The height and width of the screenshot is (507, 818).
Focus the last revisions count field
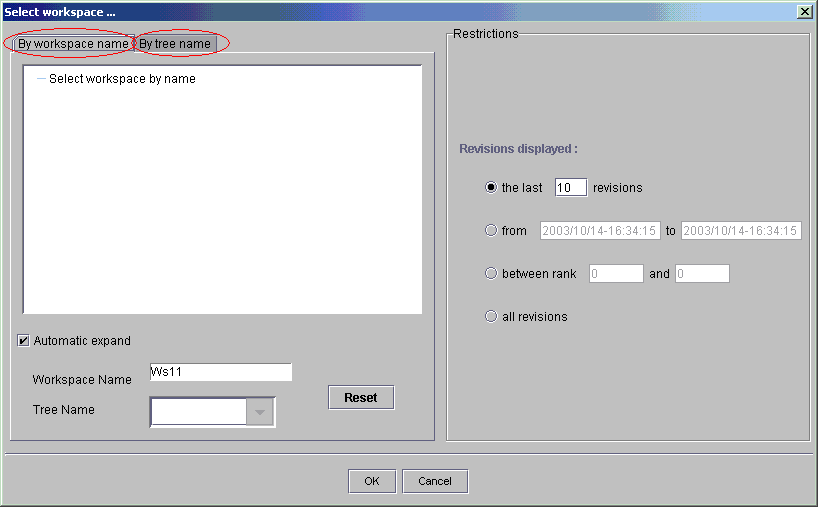click(571, 187)
